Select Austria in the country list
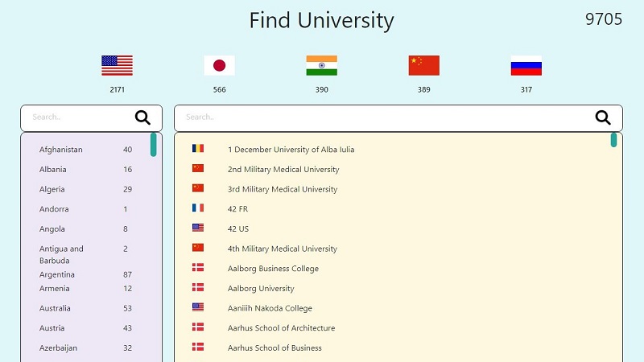Image resolution: width=644 pixels, height=362 pixels. click(52, 328)
